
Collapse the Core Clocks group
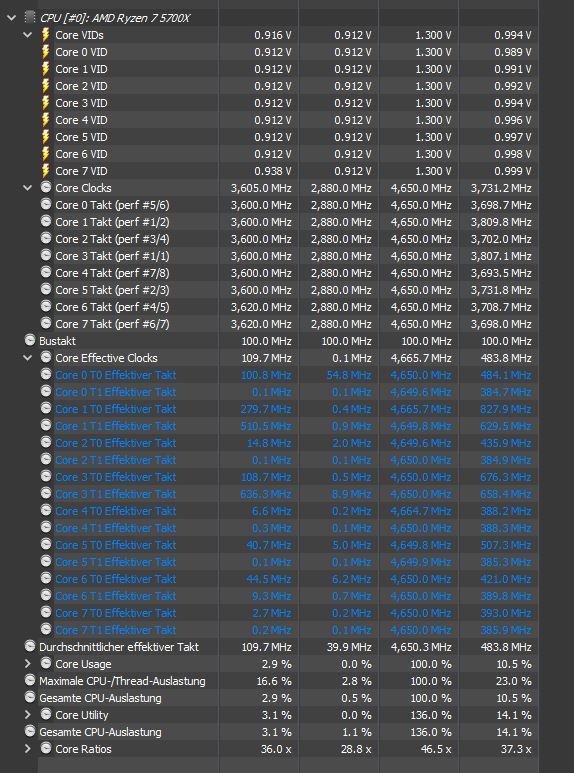coord(28,188)
